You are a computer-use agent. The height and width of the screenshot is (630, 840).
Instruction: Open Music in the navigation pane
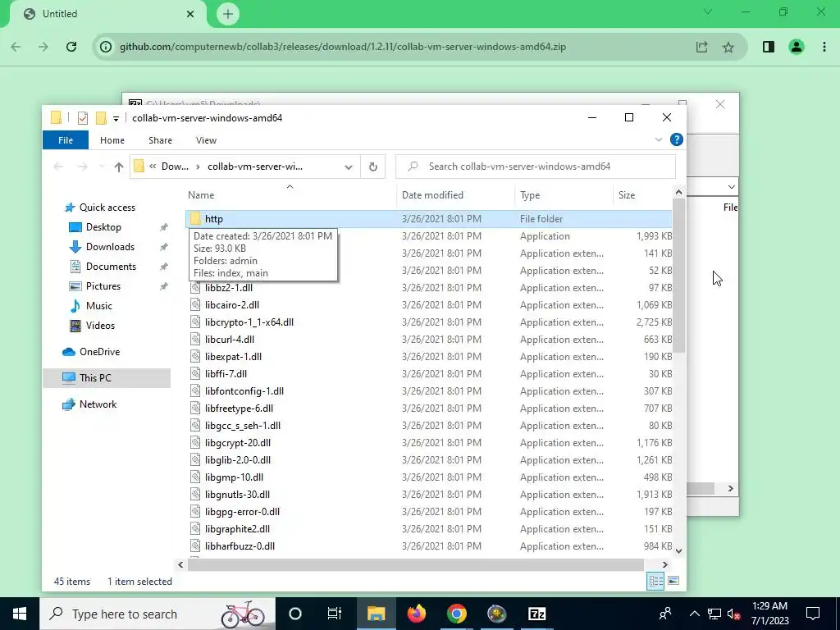pyautogui.click(x=98, y=306)
